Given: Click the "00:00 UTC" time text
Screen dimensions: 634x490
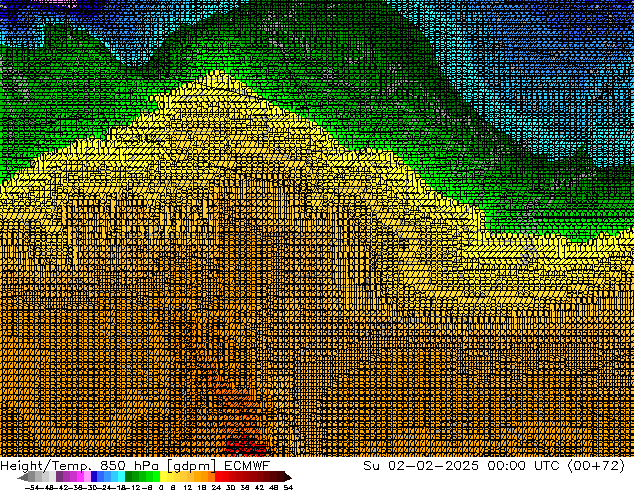Looking at the screenshot, I should coord(523,466).
